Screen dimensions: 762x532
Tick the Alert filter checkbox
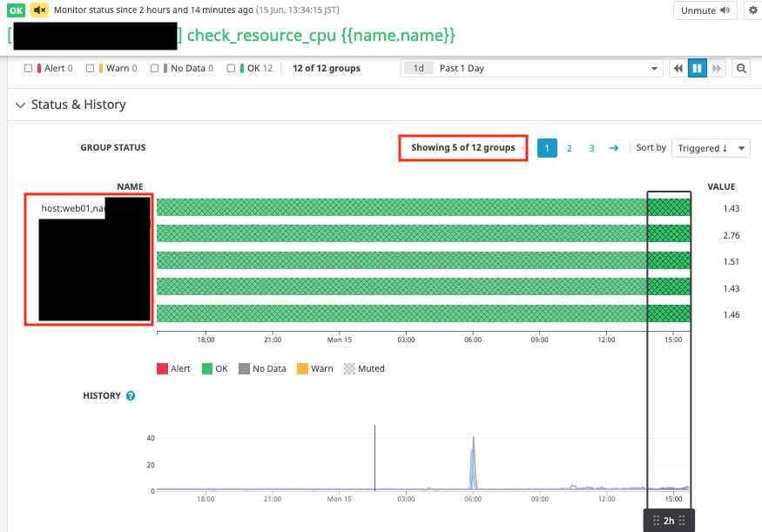coord(28,69)
